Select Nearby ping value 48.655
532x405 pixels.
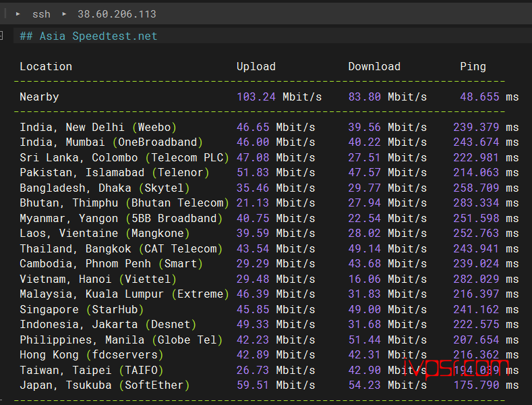pos(479,97)
